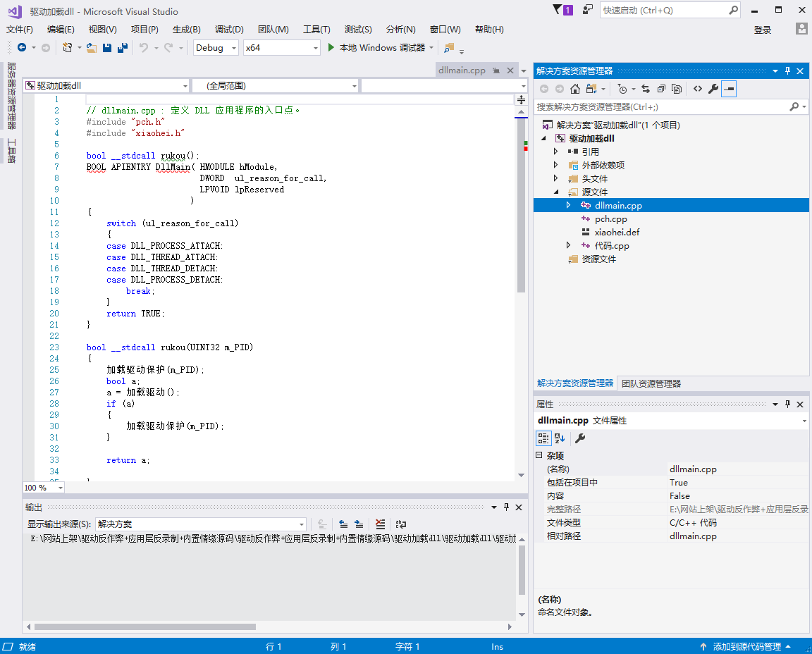Click the wrench icon in Solution Explorer
The width and height of the screenshot is (812, 654).
(713, 89)
